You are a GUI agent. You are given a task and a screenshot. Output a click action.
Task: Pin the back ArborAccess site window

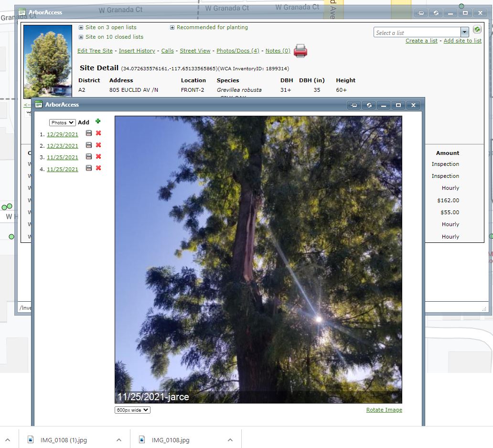pyautogui.click(x=421, y=13)
